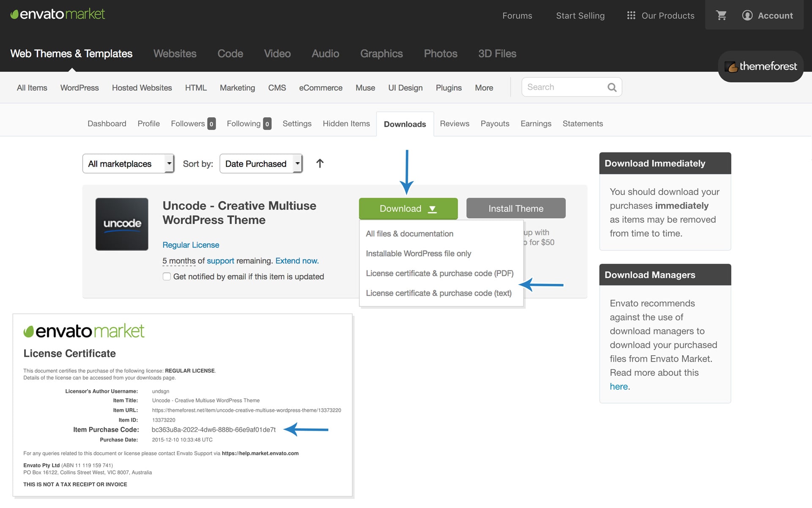Click the Uncode theme thumbnail
Image resolution: width=812 pixels, height=508 pixels.
122,224
